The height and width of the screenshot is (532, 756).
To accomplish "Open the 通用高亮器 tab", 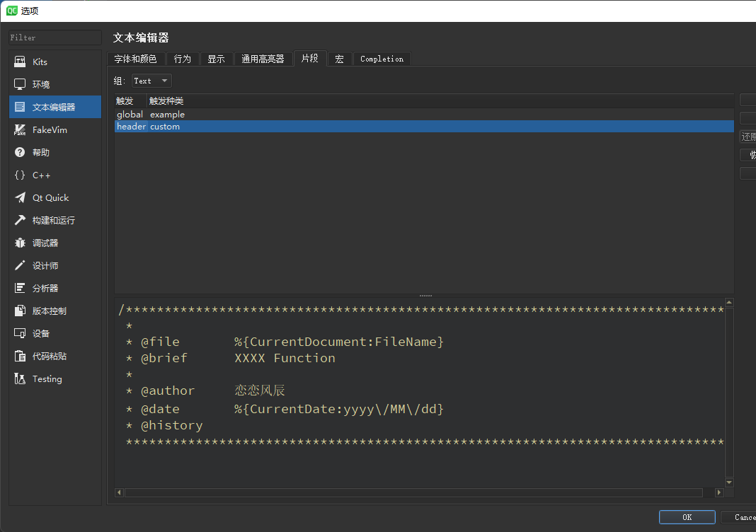I will tap(263, 59).
